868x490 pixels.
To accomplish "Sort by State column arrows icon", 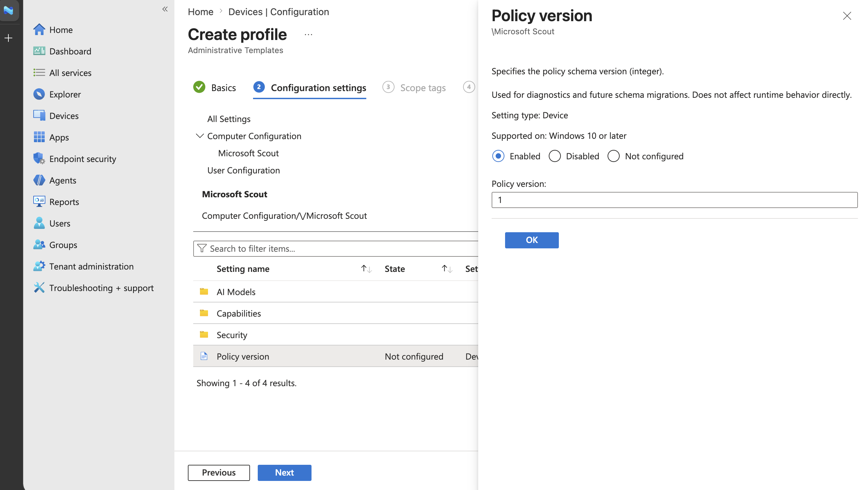I will (x=447, y=269).
